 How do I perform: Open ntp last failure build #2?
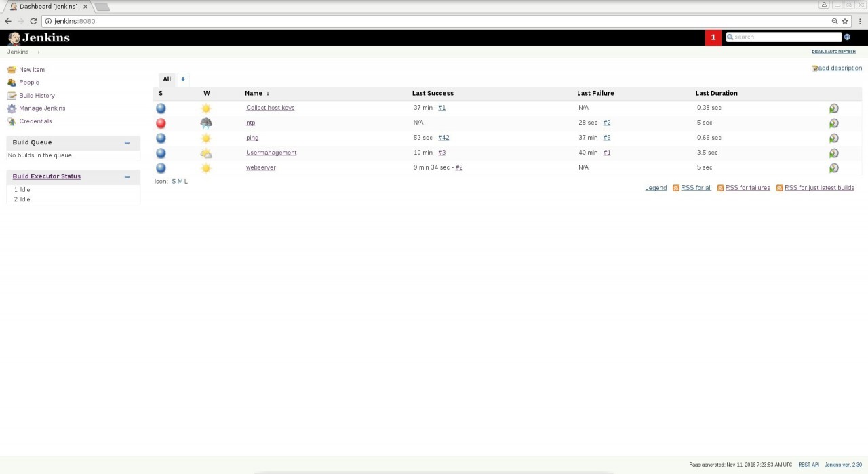coord(607,123)
